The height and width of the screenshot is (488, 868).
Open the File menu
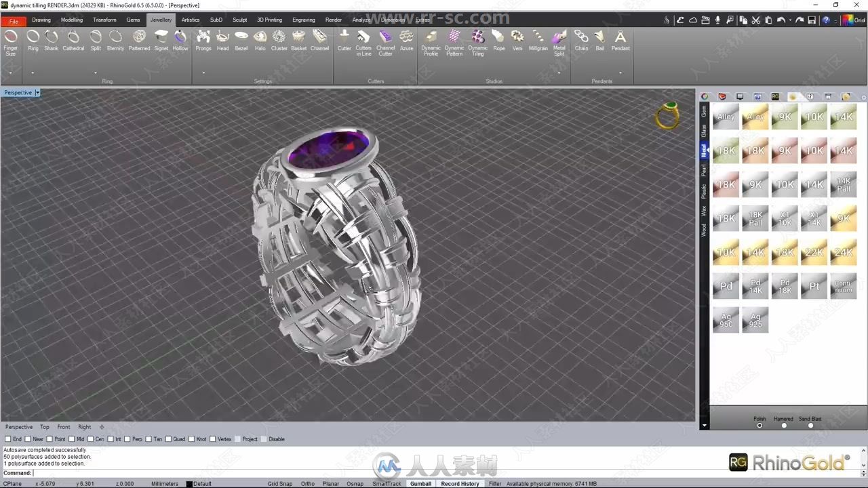coord(14,20)
